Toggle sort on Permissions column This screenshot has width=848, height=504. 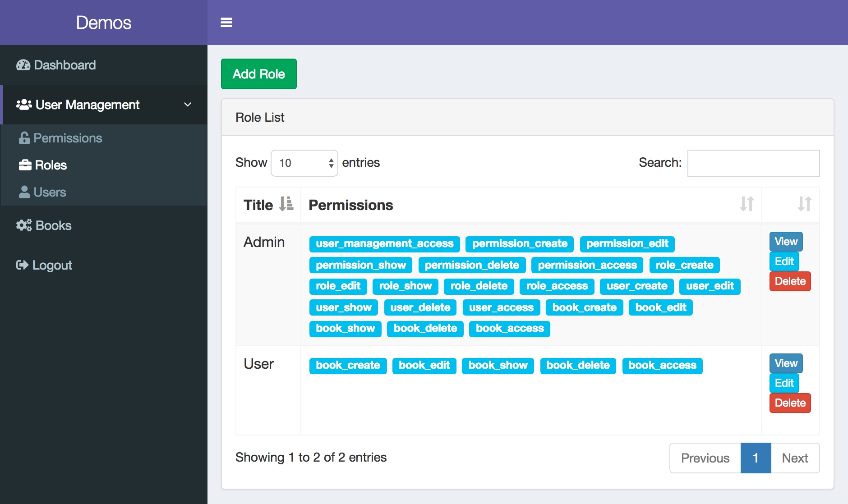(x=747, y=204)
